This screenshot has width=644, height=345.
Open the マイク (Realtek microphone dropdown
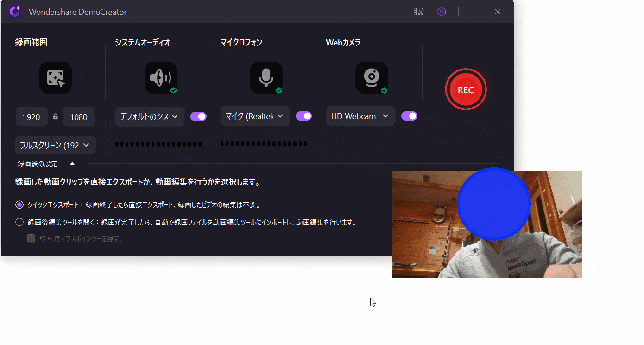255,116
